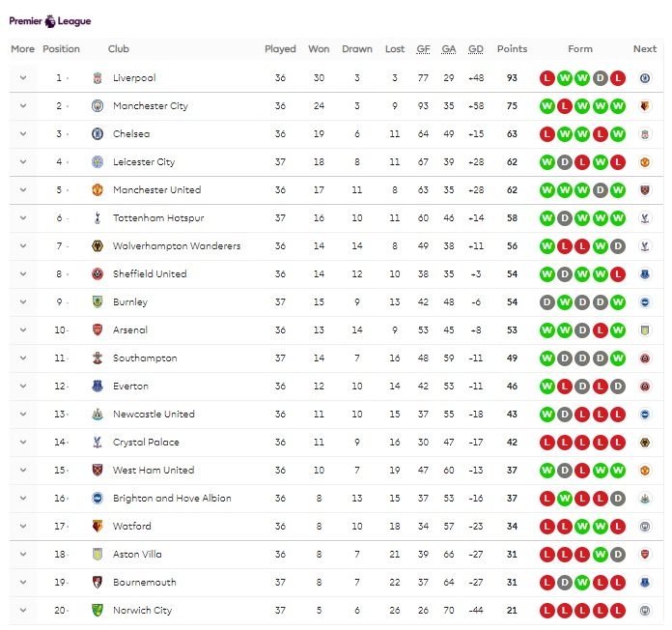Click Burnley's first grey D form badge
Screen dimensions: 672x630
click(x=546, y=302)
